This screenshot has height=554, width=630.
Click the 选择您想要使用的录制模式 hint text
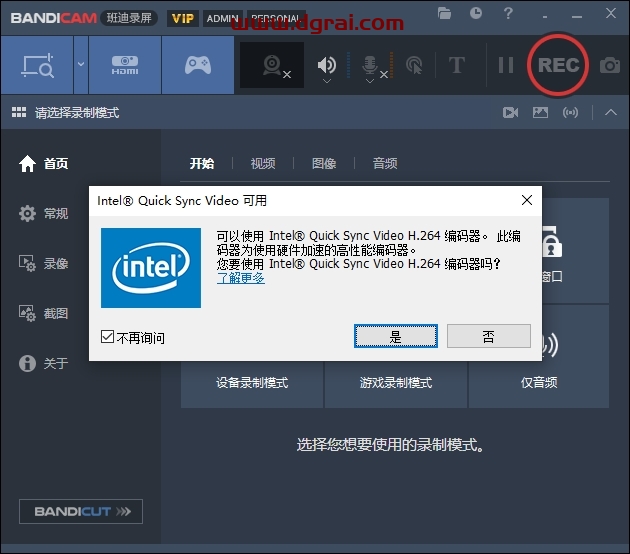click(x=390, y=445)
